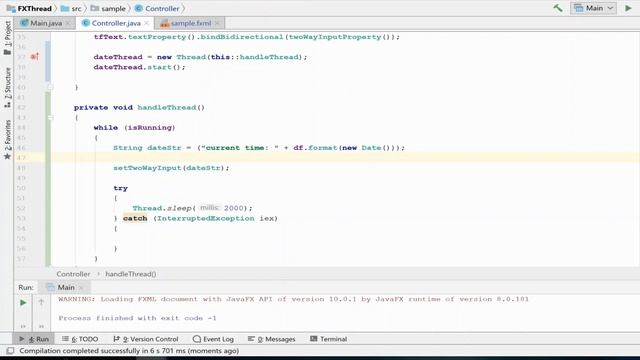Click the Build Project hammer icon
Screen dimensions: 640x360
pyautogui.click(x=558, y=8)
